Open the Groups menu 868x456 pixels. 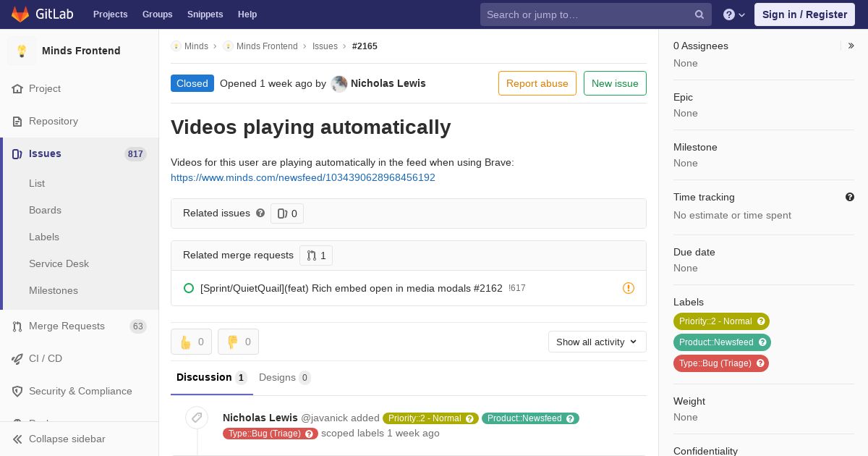[157, 14]
